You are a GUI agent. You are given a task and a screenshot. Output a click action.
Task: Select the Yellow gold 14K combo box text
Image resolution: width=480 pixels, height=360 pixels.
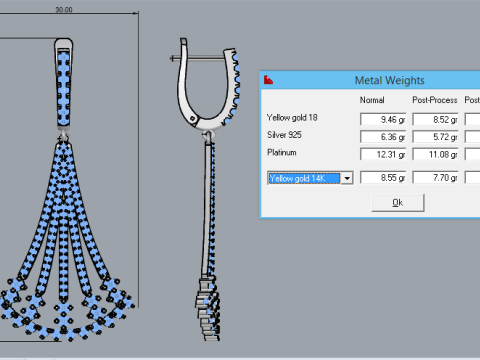[304, 178]
